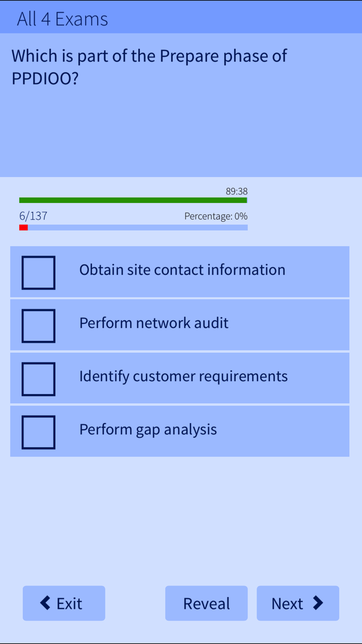Pick the 'Identify customer requirements' answer text
Image resolution: width=362 pixels, height=644 pixels.
(184, 376)
